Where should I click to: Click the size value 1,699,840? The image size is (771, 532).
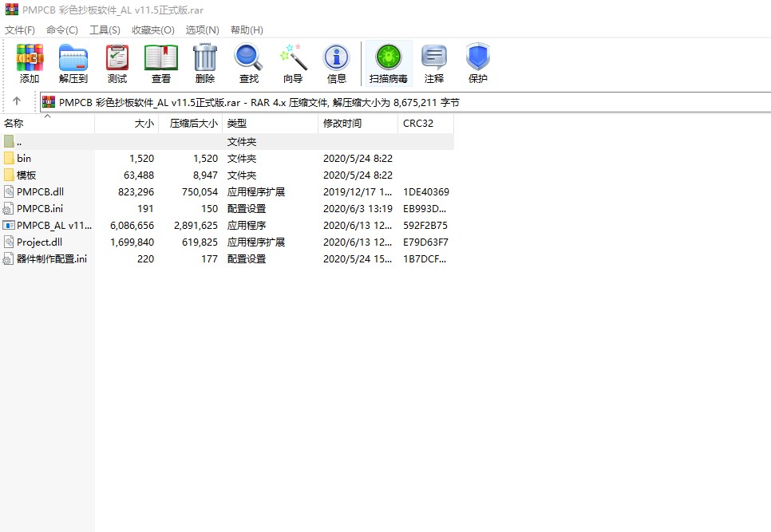point(132,242)
